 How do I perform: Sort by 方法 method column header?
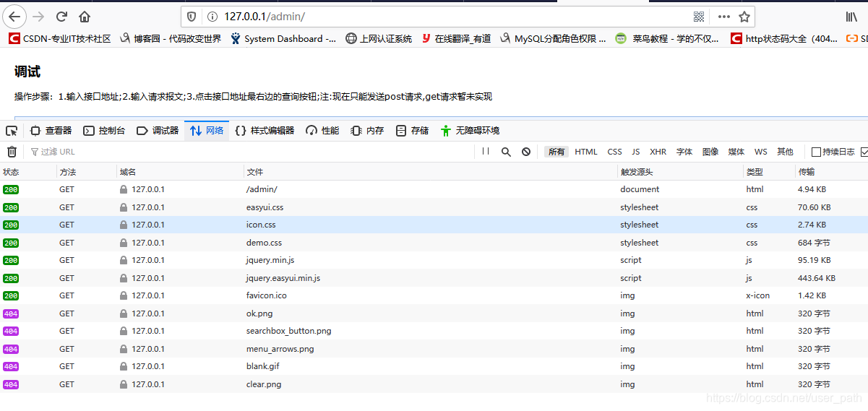click(87, 172)
